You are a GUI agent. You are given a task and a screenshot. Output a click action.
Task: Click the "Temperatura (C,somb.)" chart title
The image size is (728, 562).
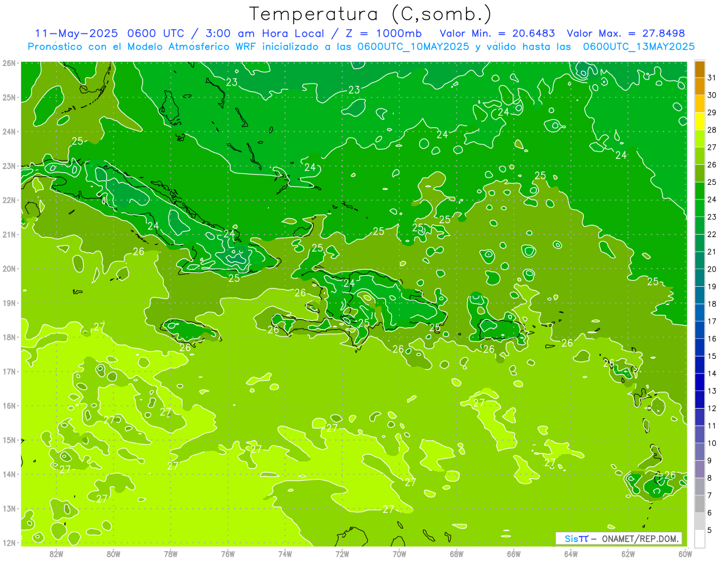pos(371,15)
